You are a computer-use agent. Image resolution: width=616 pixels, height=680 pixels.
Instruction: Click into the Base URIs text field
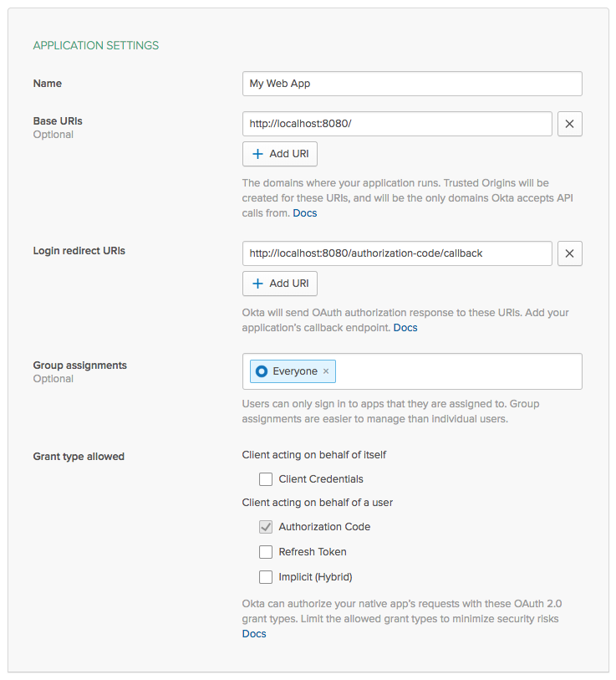pos(397,124)
